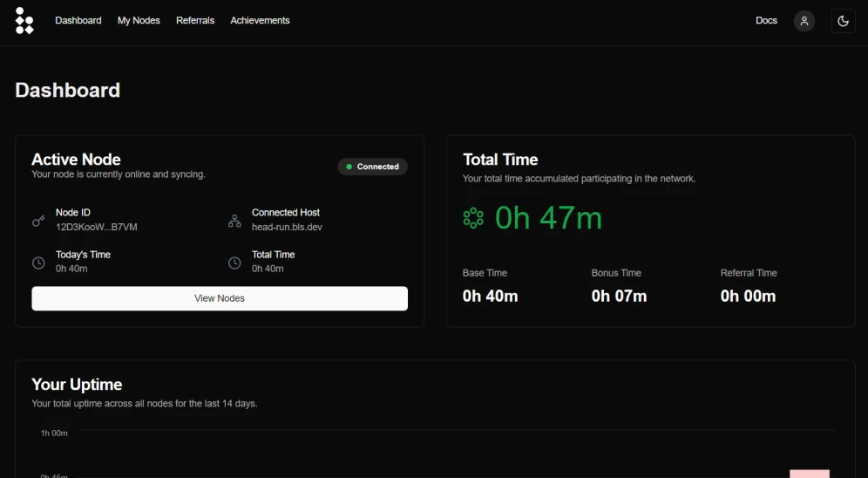Screen dimensions: 868x478
Task: Click the 0h 47m total time value
Action: [x=548, y=218]
